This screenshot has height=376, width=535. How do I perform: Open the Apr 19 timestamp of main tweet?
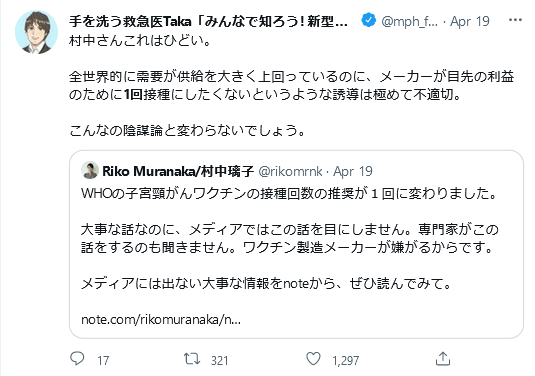470,21
